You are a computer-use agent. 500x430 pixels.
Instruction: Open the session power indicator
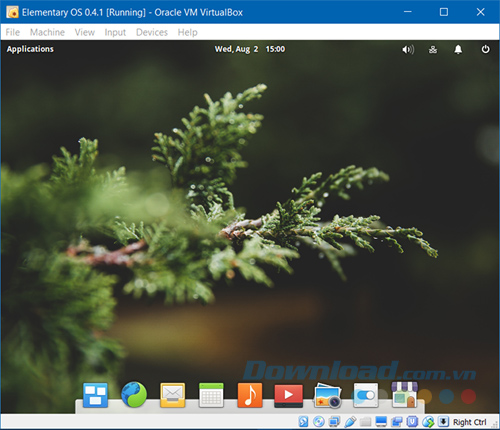point(485,49)
